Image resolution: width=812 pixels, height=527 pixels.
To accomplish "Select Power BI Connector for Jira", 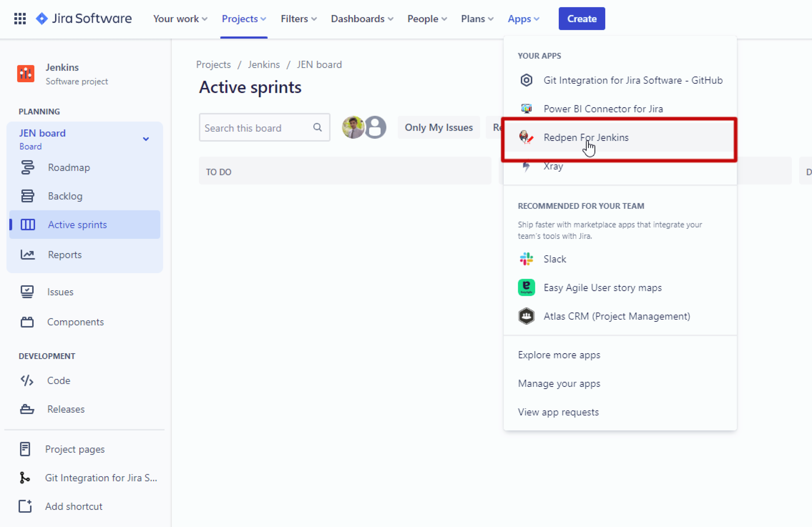I will [x=620, y=109].
